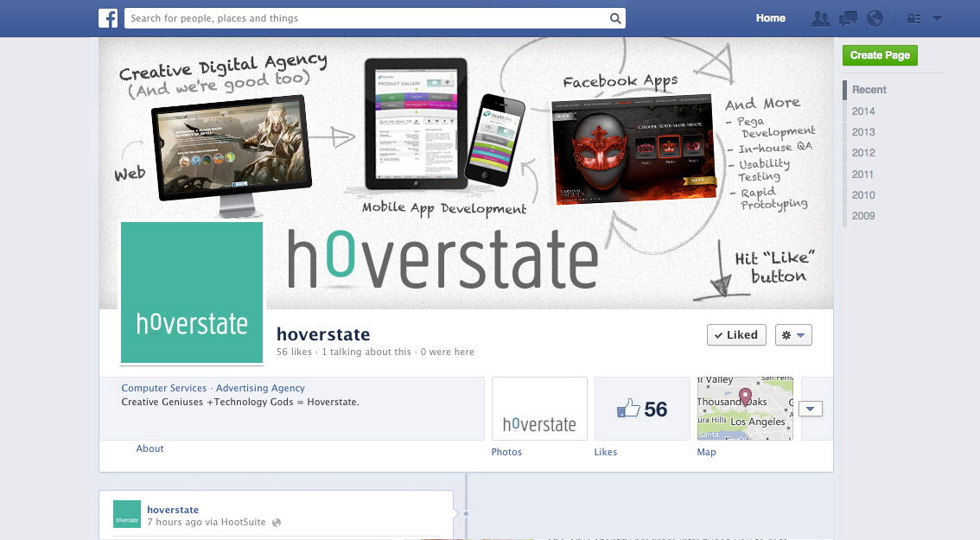
Task: Click the '7 hours ago' timestamp
Action: tap(175, 522)
